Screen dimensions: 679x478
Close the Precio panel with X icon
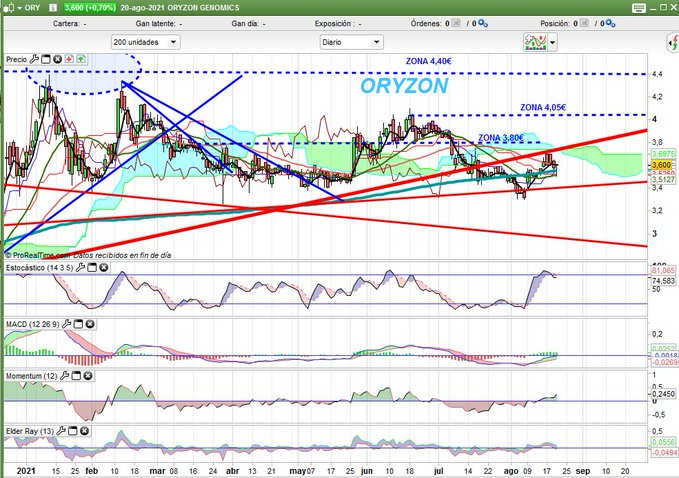(x=57, y=59)
